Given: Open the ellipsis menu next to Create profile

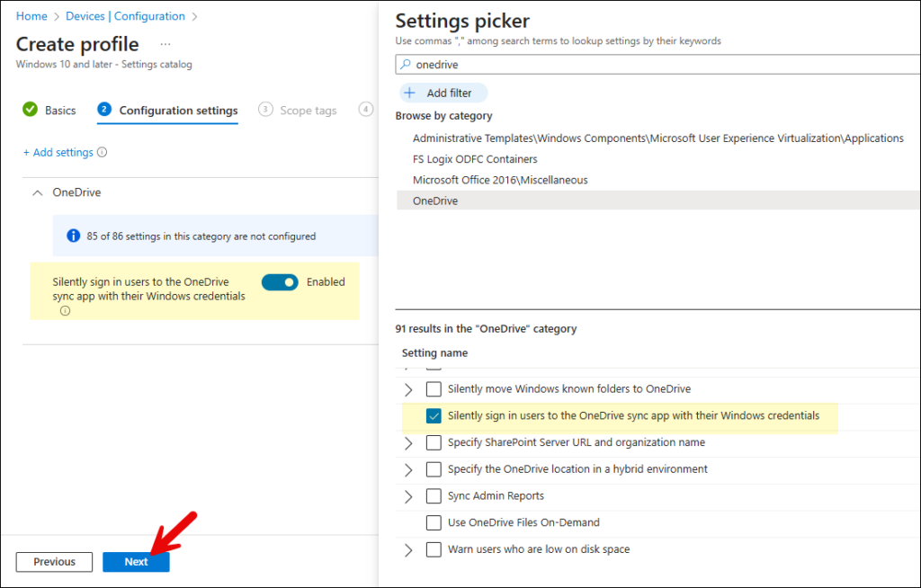Looking at the screenshot, I should 165,45.
